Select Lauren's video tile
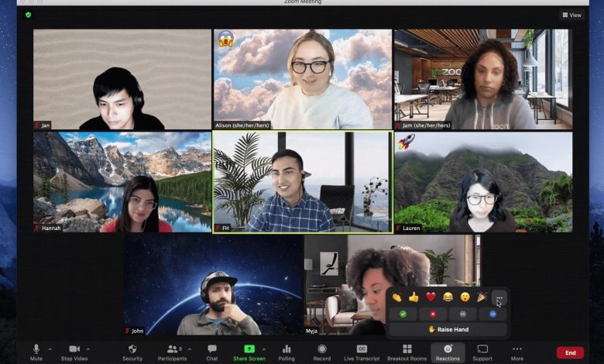 coord(483,182)
